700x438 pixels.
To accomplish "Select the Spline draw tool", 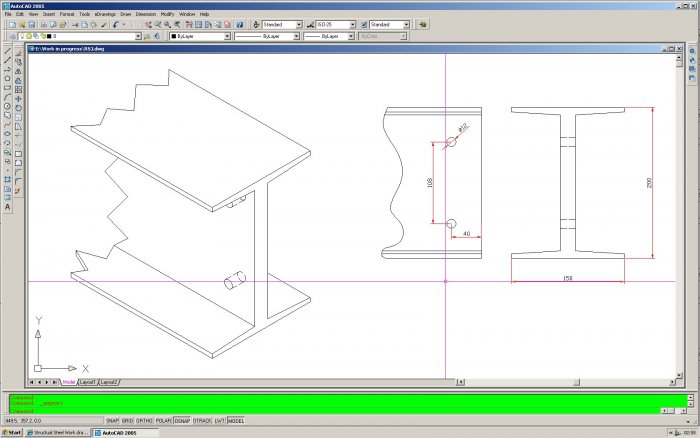I will click(8, 125).
